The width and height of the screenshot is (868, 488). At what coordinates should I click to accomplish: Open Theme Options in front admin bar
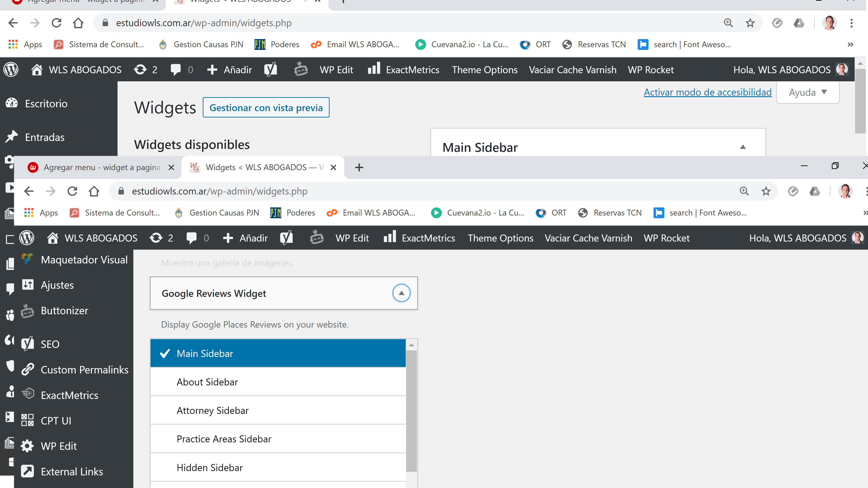point(501,238)
